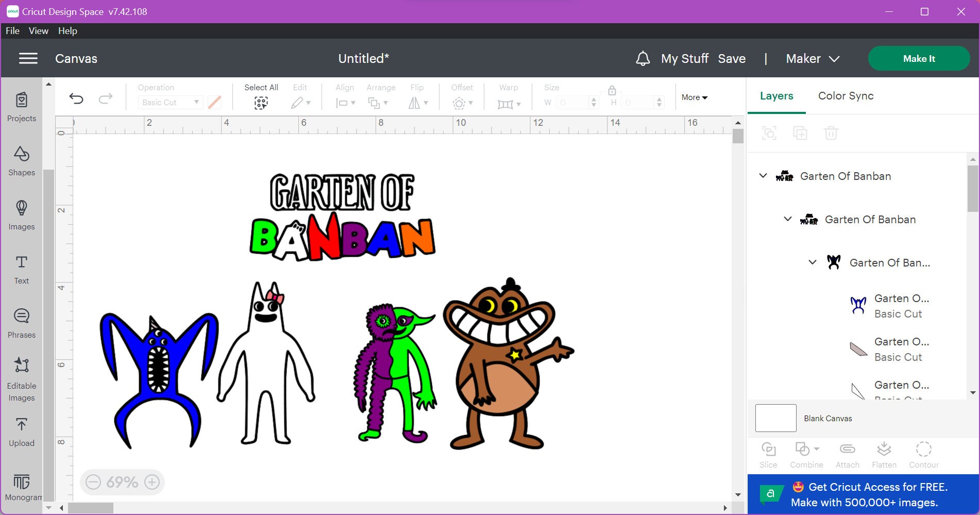Click the Undo arrow
980x515 pixels.
(76, 98)
